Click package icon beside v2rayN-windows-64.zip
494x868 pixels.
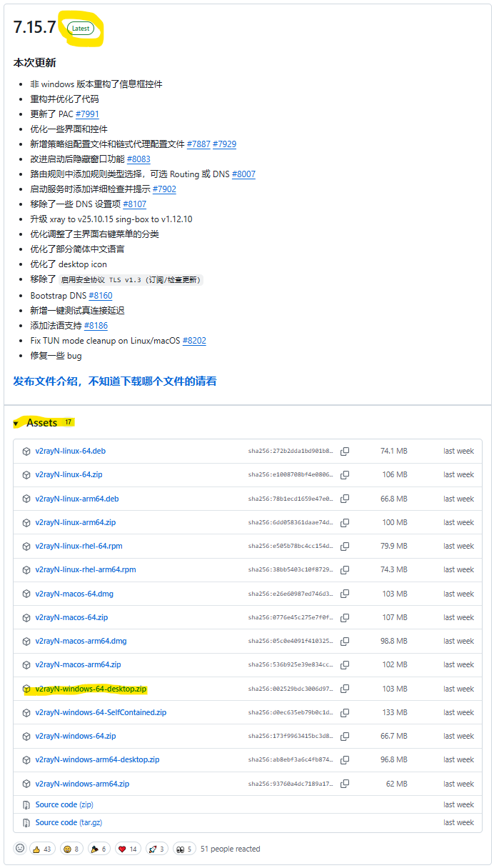(x=26, y=737)
